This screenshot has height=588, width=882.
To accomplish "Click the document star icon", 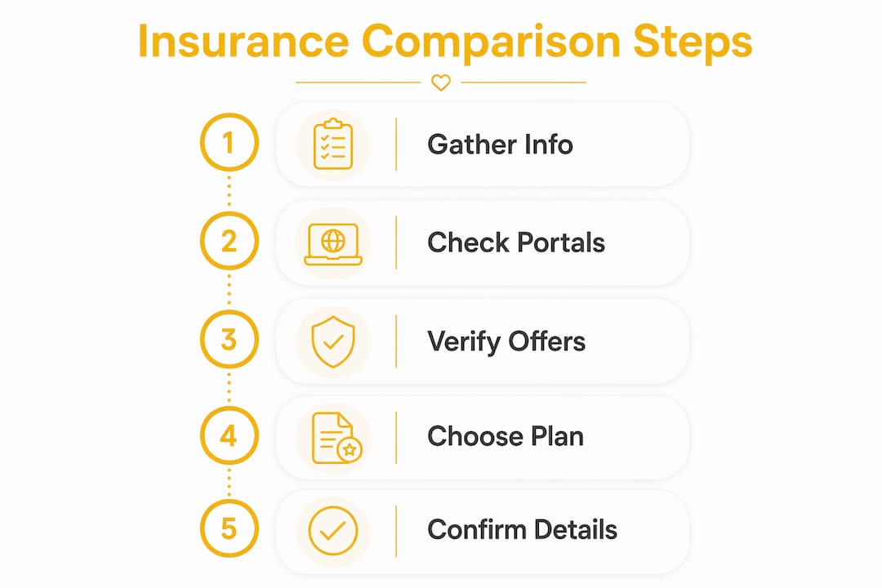I will pyautogui.click(x=336, y=438).
